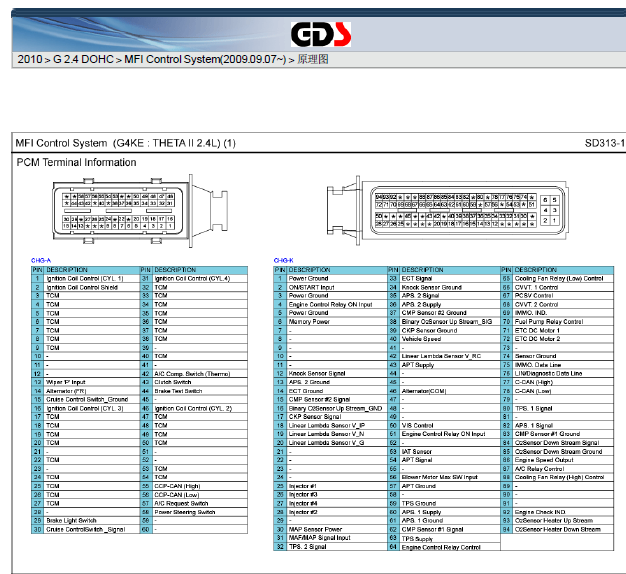
Task: Select 'Engine Speed Output' cell
Action: coord(563,460)
